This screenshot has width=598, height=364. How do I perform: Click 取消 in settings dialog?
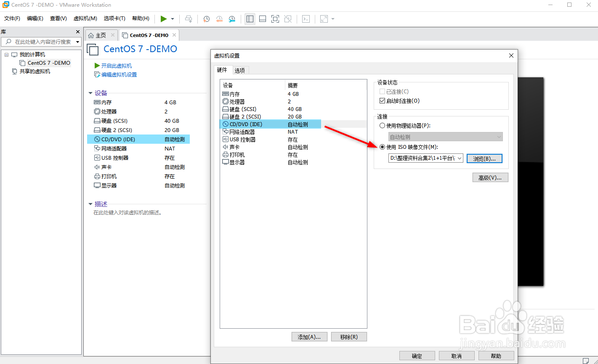pyautogui.click(x=457, y=356)
